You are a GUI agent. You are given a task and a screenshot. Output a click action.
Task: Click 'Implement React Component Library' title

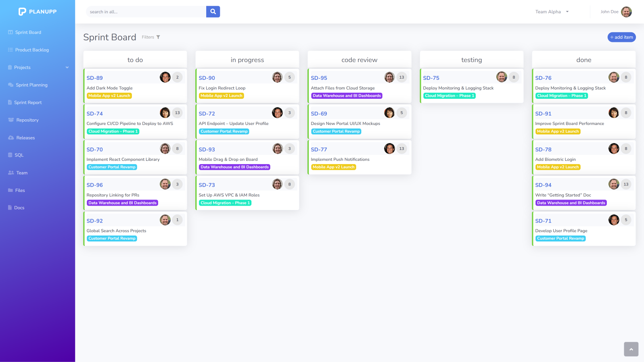tap(123, 160)
